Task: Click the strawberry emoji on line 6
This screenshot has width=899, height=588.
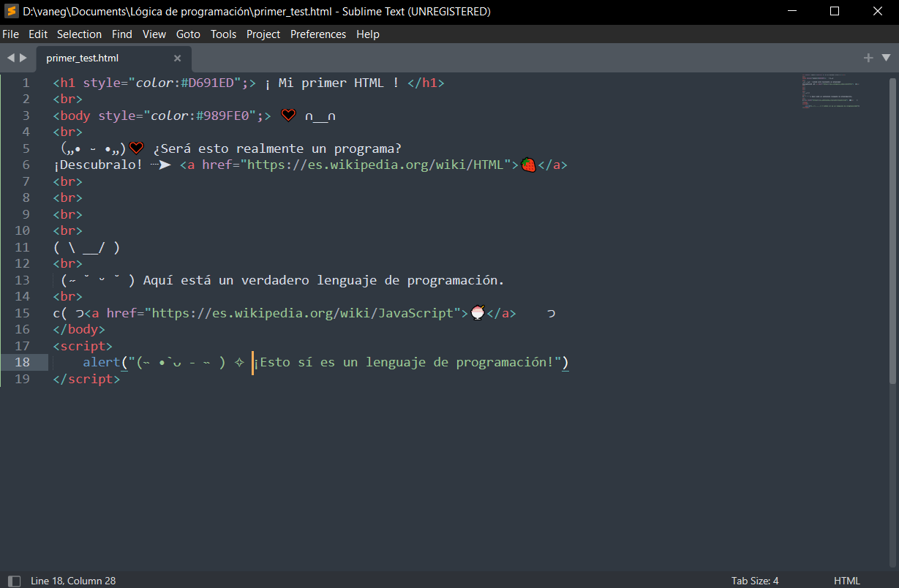Action: coord(528,165)
